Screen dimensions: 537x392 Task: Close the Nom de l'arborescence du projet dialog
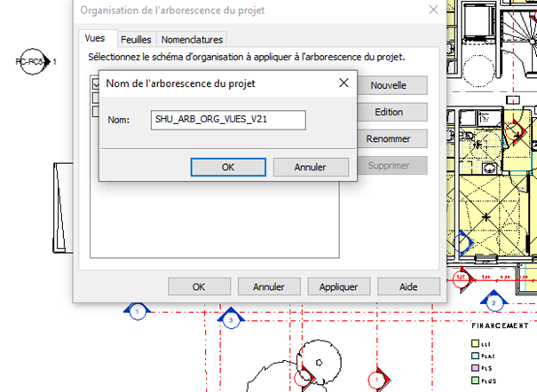(x=344, y=82)
